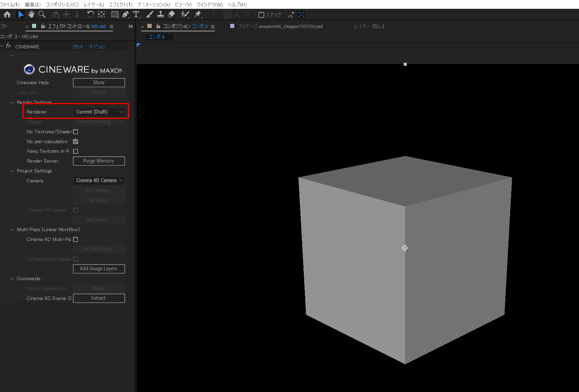Check Keep Textures in RAM

tap(75, 151)
